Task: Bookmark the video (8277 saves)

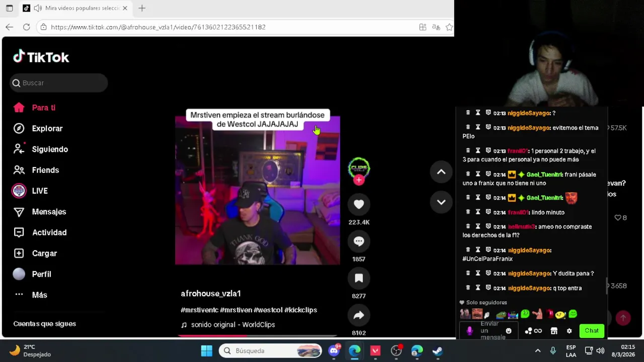Action: click(x=359, y=278)
